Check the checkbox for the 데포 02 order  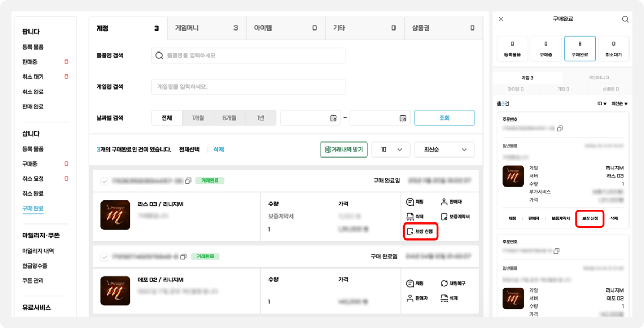pos(105,257)
